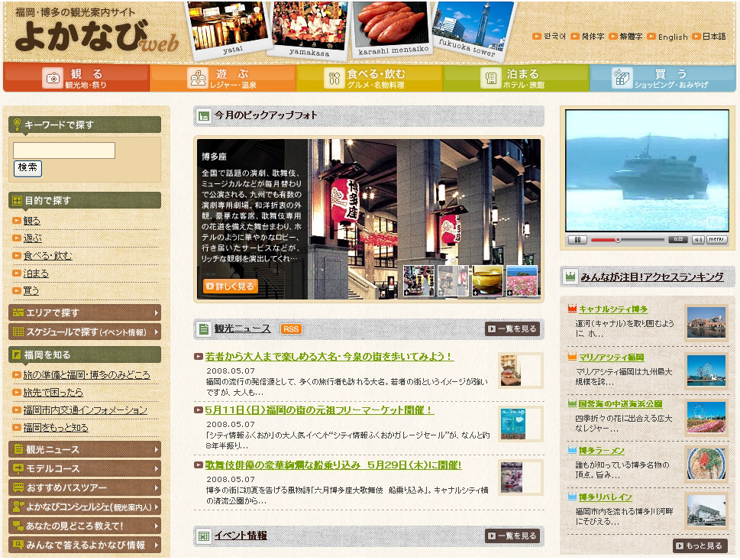740x560 pixels.
Task: Open the RSS feed icon
Action: click(291, 329)
